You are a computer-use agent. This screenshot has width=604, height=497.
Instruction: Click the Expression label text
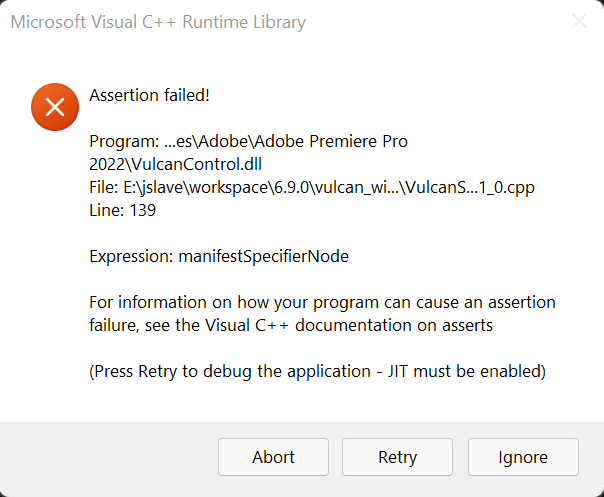pyautogui.click(x=131, y=256)
